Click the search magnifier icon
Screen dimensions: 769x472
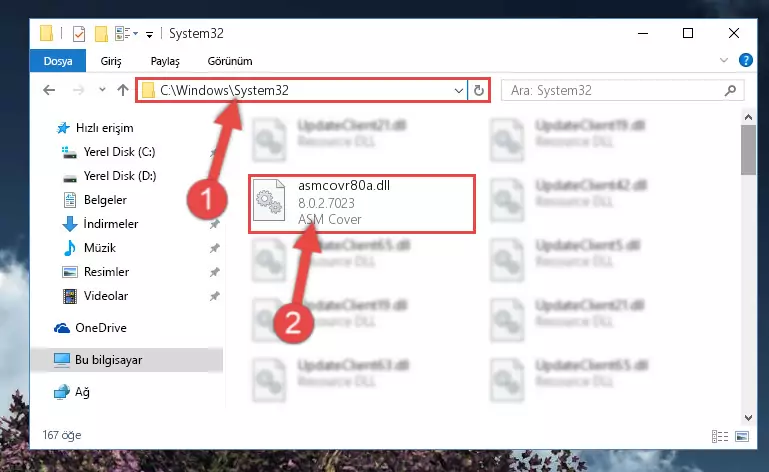tap(730, 90)
